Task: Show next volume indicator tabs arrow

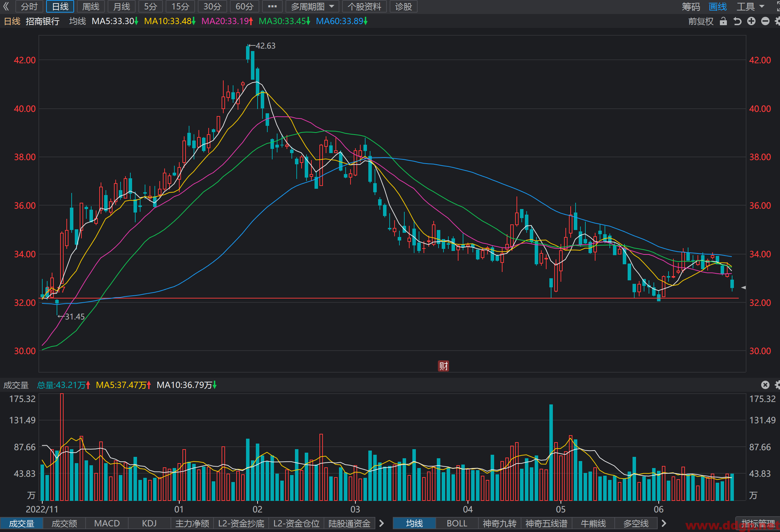Action: coord(382,523)
